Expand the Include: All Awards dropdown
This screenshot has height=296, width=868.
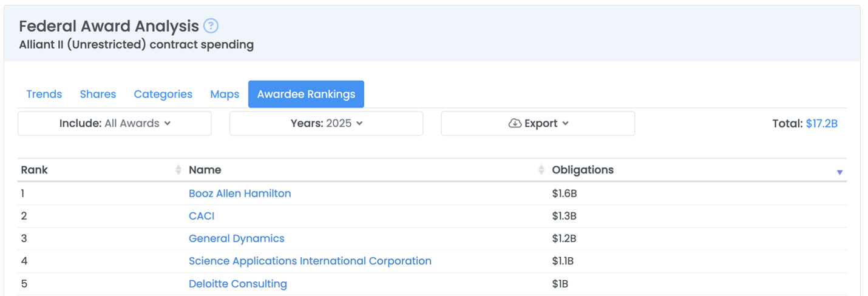pos(115,123)
